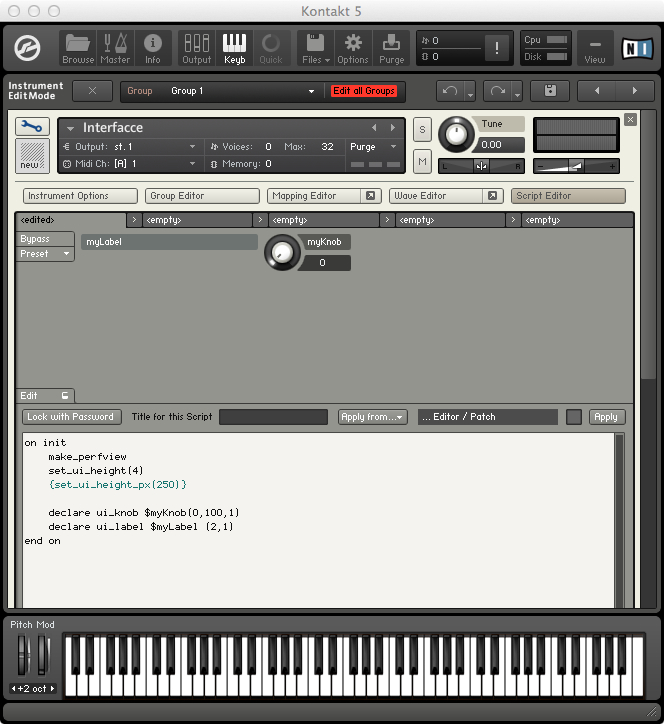The width and height of the screenshot is (664, 724).
Task: Mute the instrument with M button
Action: click(422, 162)
